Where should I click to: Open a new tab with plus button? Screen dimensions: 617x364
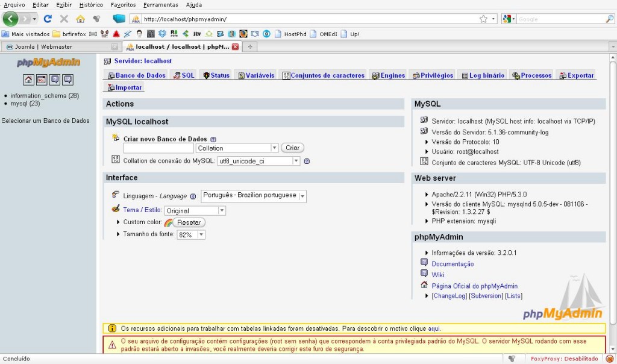[x=250, y=46]
